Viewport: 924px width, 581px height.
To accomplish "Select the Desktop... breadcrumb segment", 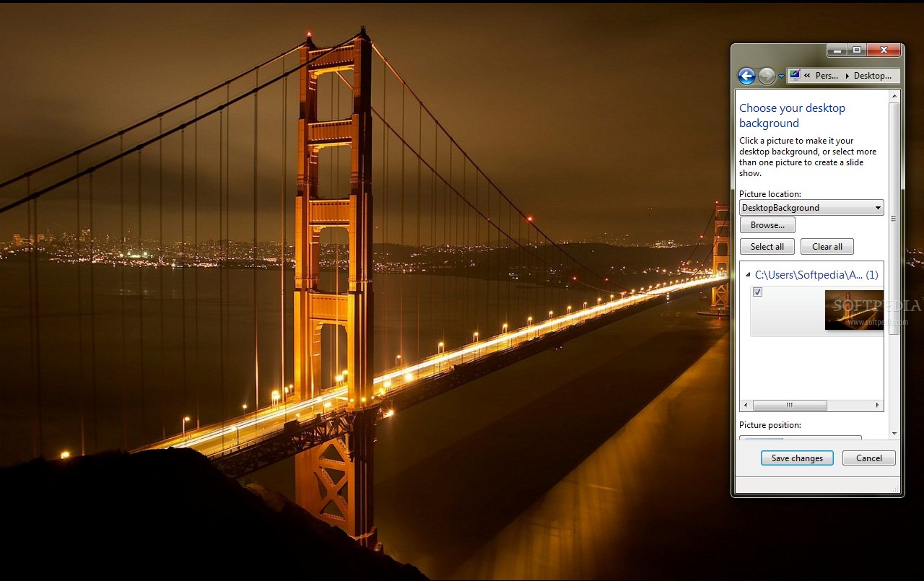I will point(873,76).
